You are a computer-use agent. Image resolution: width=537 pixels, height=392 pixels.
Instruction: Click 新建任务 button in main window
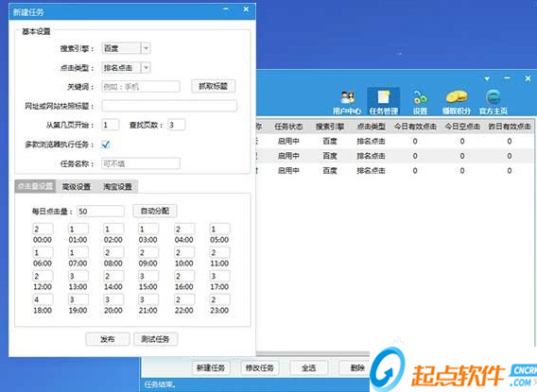click(x=211, y=367)
